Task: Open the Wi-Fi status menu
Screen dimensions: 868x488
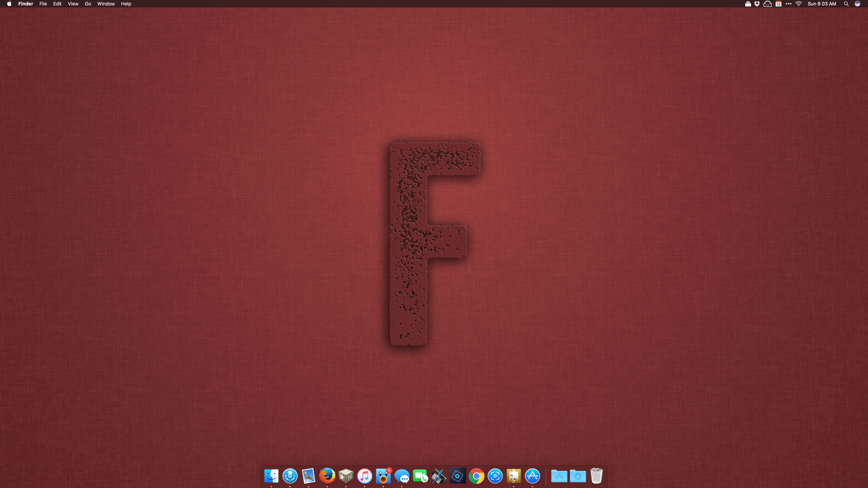Action: [x=799, y=4]
